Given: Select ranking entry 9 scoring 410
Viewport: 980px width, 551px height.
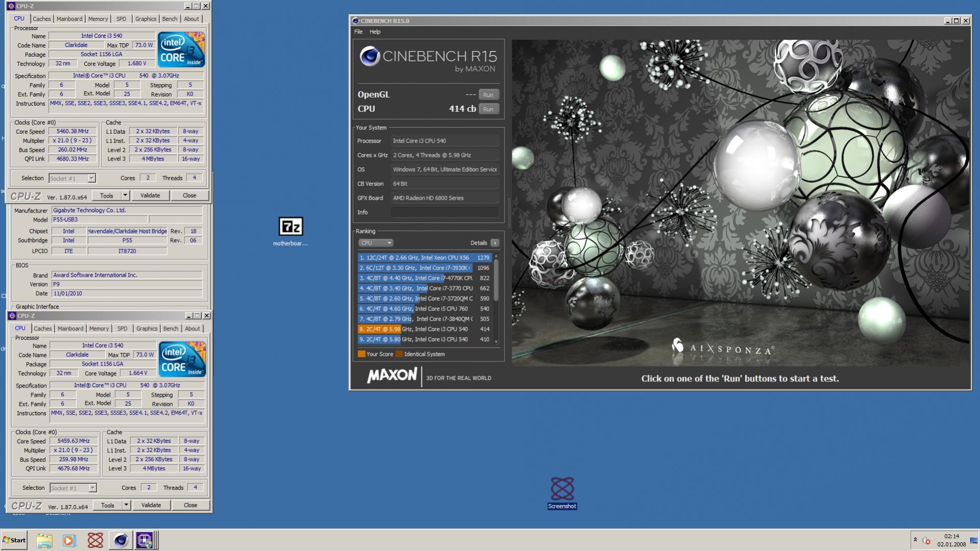Looking at the screenshot, I should [424, 340].
